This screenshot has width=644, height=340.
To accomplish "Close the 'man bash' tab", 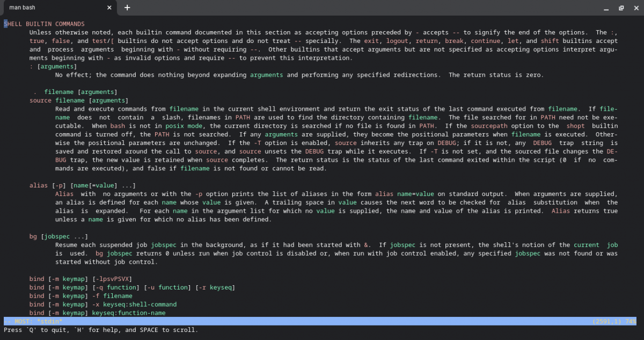I will pos(109,8).
